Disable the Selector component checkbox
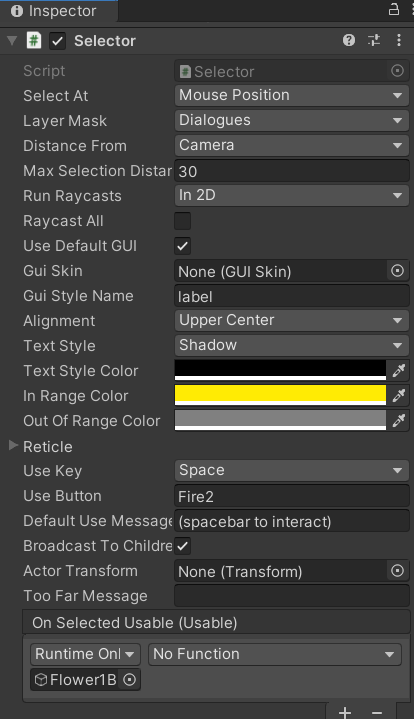Viewport: 414px width, 719px height. (57, 41)
